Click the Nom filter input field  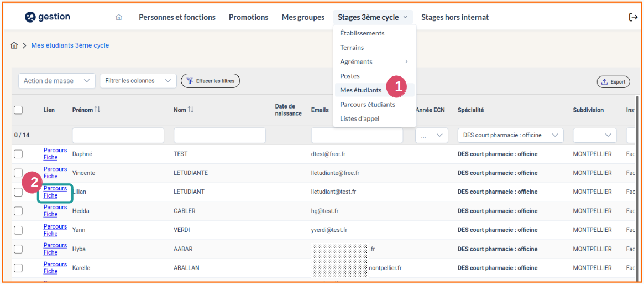pos(219,136)
